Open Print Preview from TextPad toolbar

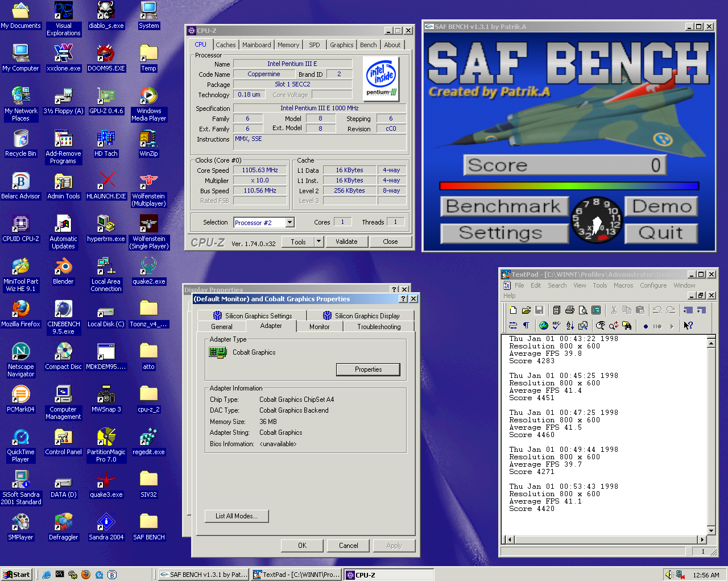point(583,310)
